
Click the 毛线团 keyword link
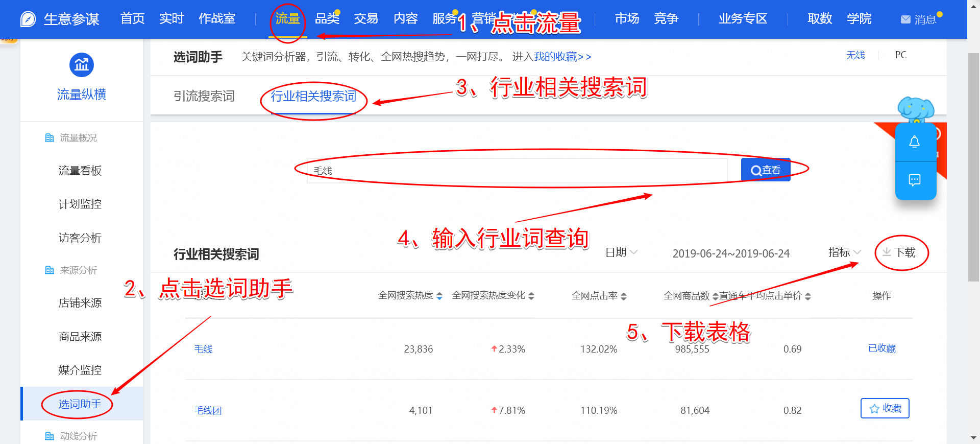coord(208,410)
